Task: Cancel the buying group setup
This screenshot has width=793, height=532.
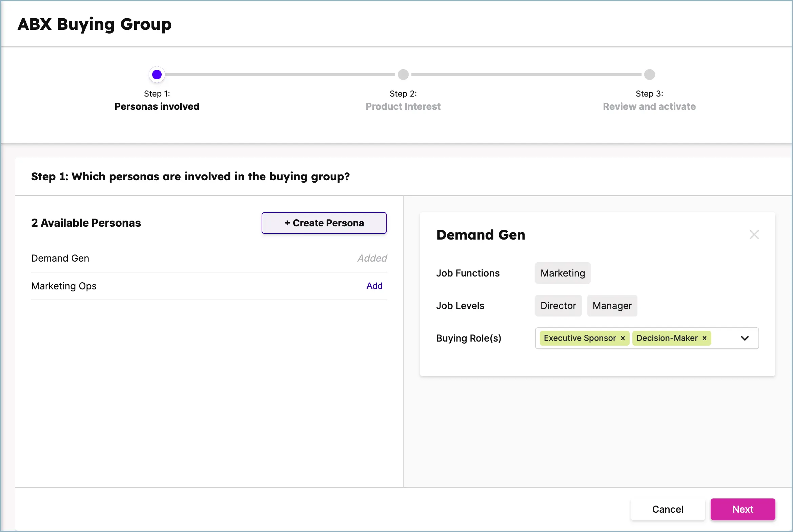Action: tap(667, 509)
